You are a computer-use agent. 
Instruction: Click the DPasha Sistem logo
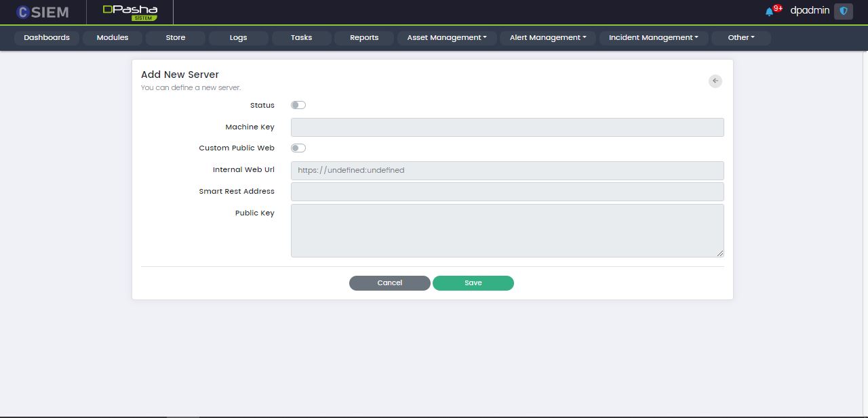[x=130, y=12]
